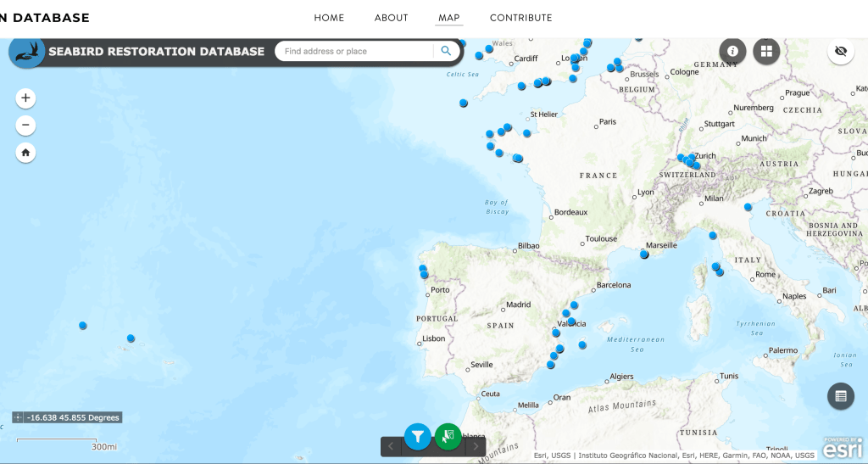Image resolution: width=868 pixels, height=464 pixels.
Task: Toggle the coordinate crosshair locate button
Action: pyautogui.click(x=18, y=417)
